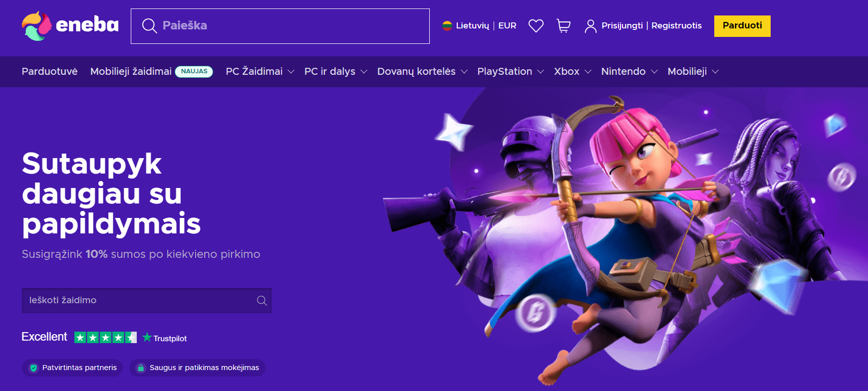
Task: Open Mobilieji žaidimai new section
Action: coord(131,72)
